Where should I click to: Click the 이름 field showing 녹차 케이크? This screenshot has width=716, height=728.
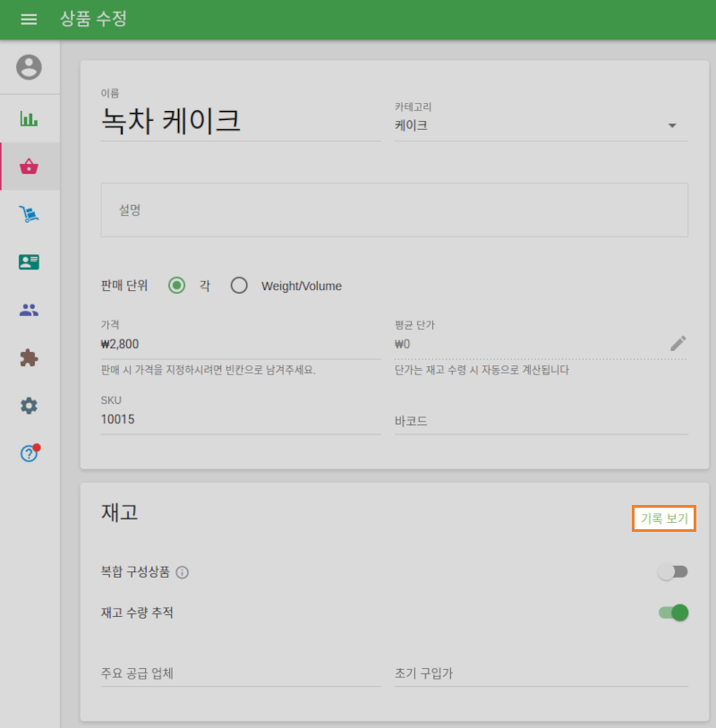pyautogui.click(x=240, y=121)
